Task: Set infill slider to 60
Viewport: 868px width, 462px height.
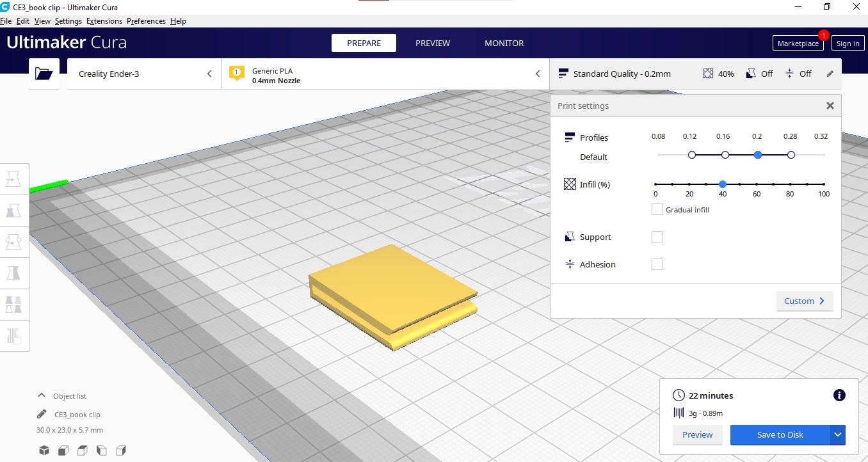Action: coord(757,184)
